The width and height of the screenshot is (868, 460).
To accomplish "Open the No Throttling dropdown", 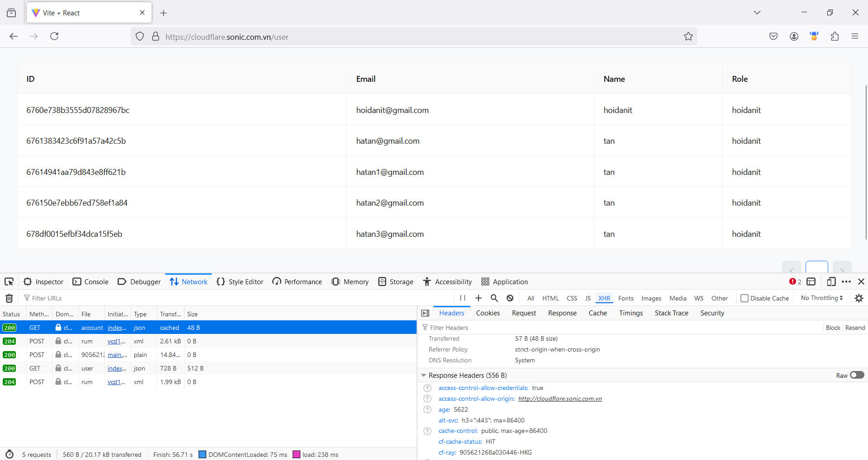I will point(821,298).
